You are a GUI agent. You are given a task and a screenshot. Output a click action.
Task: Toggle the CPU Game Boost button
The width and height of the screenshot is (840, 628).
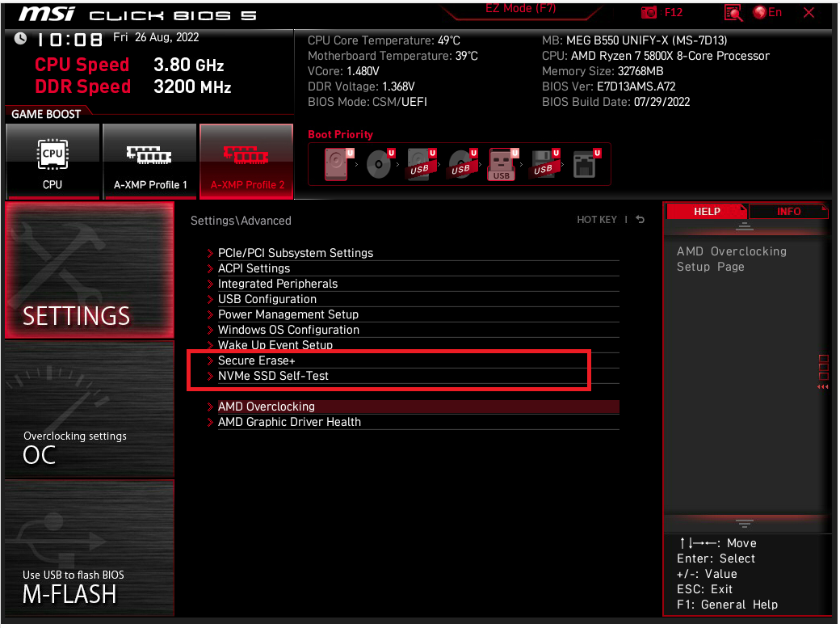click(x=52, y=162)
